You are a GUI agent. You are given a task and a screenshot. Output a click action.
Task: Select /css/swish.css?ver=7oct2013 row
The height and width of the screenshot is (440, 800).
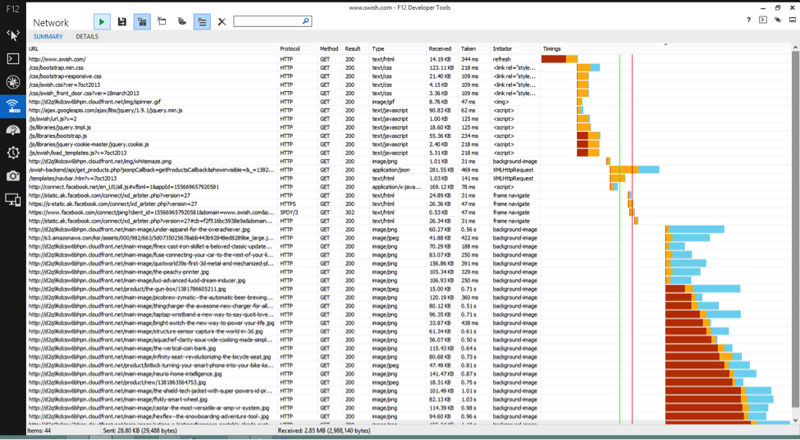click(x=409, y=85)
